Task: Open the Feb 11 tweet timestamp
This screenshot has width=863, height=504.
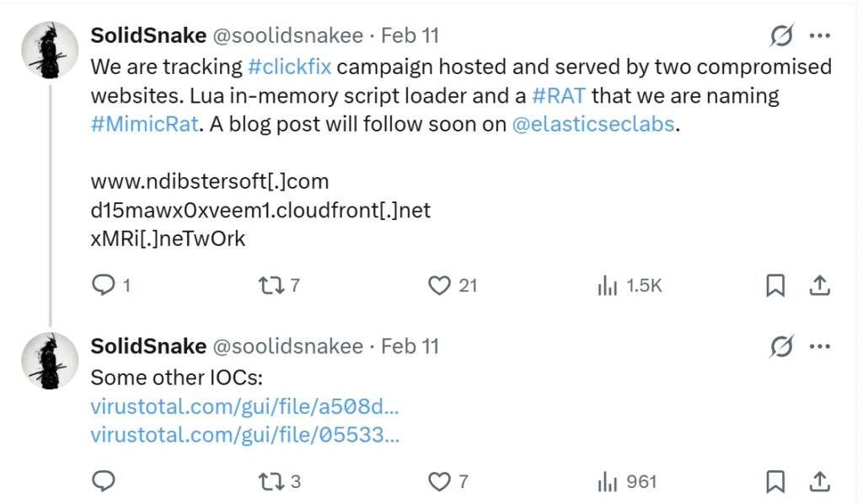Action: tap(408, 35)
